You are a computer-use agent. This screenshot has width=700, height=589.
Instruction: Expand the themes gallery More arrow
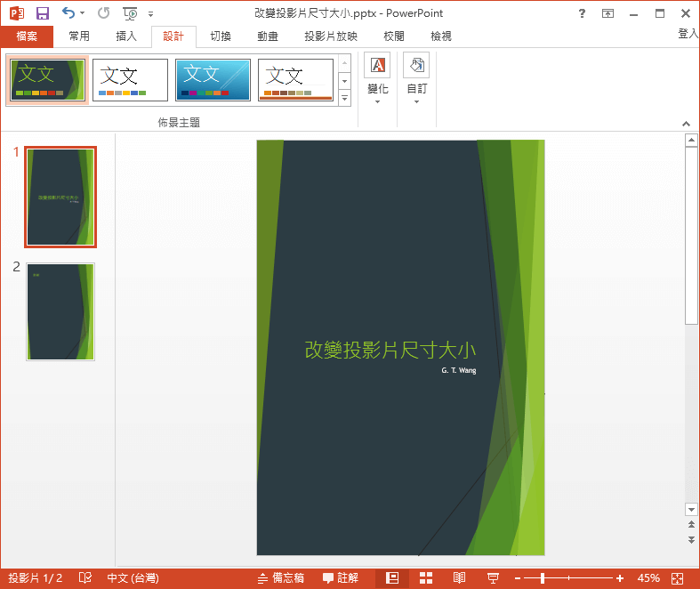pos(344,98)
